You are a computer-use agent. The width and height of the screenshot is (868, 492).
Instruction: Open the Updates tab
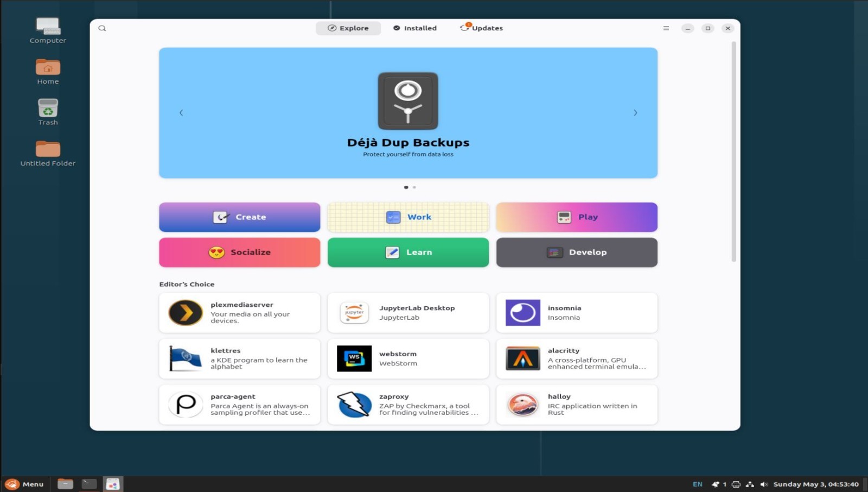pos(482,28)
